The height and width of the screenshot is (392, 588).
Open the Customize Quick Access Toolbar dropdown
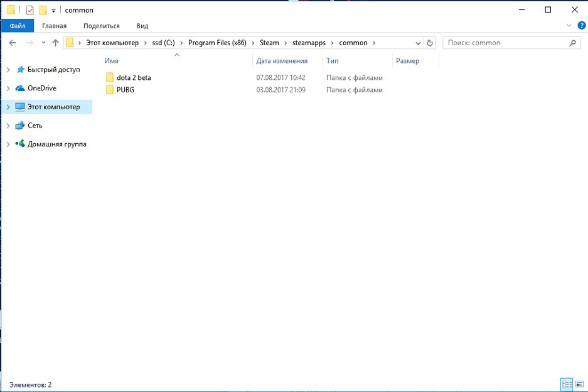[x=53, y=11]
